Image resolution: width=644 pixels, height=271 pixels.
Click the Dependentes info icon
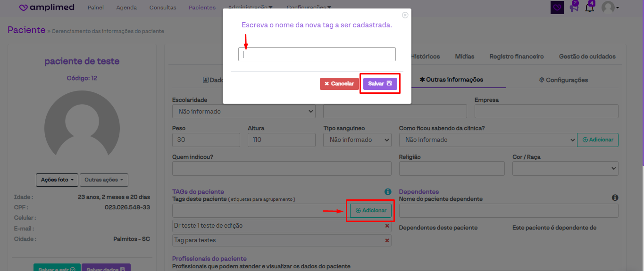(615, 198)
